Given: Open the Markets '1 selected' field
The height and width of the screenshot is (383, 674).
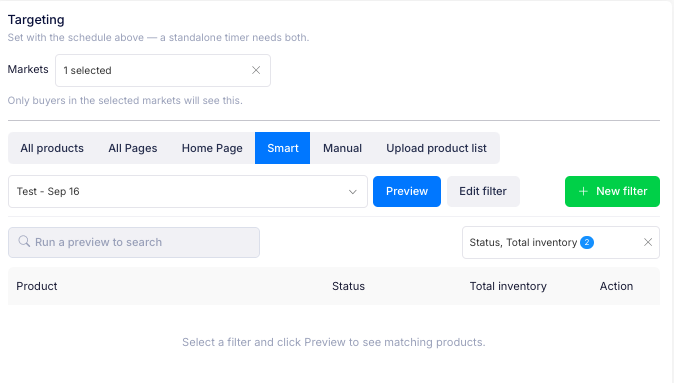Looking at the screenshot, I should click(163, 70).
